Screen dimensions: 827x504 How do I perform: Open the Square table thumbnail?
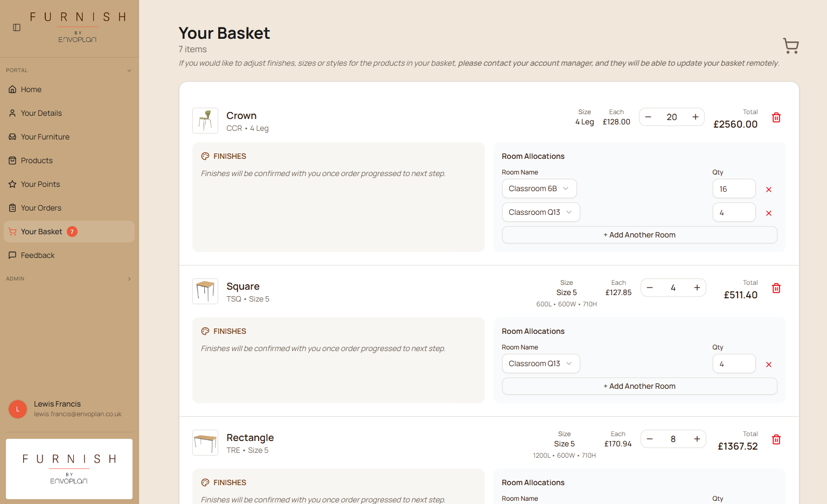coord(205,291)
